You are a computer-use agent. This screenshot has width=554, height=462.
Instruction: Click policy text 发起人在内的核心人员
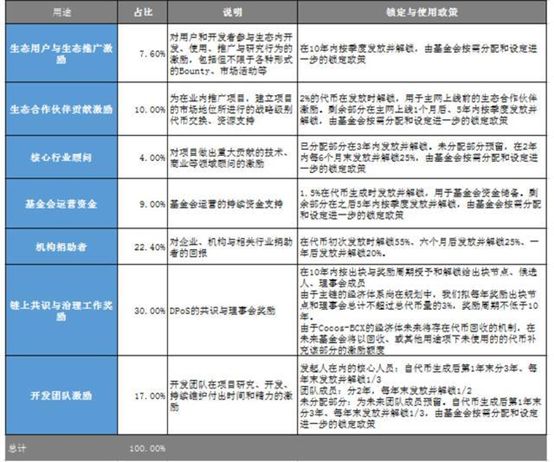coord(422,395)
